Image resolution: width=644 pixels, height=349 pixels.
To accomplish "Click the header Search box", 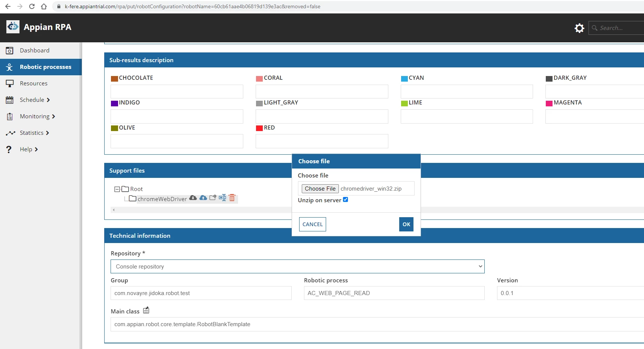I will tap(617, 28).
